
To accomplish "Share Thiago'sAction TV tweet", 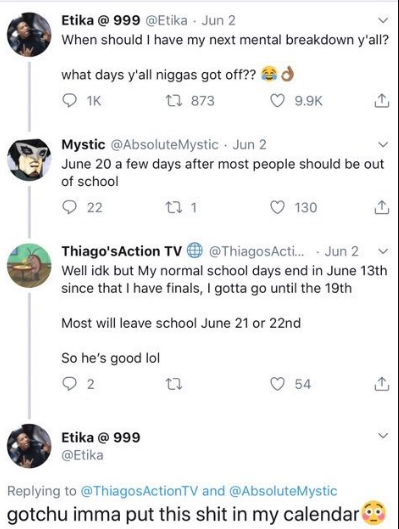I will point(382,384).
